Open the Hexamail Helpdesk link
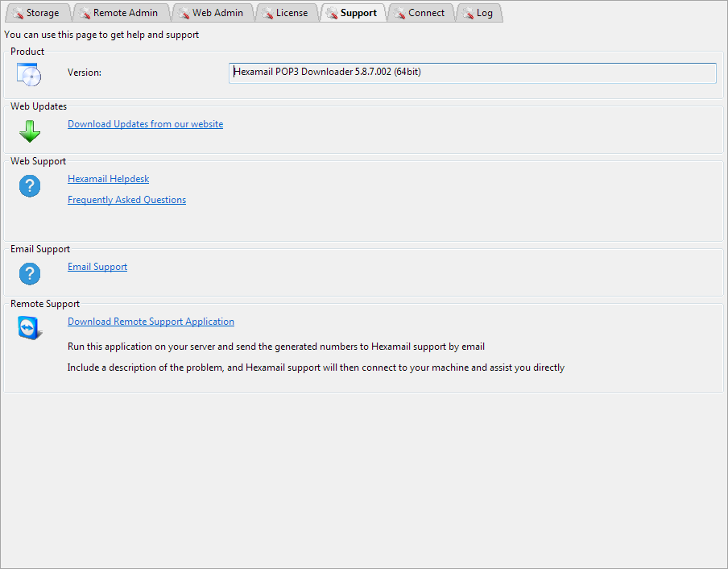The height and width of the screenshot is (569, 728). click(108, 179)
